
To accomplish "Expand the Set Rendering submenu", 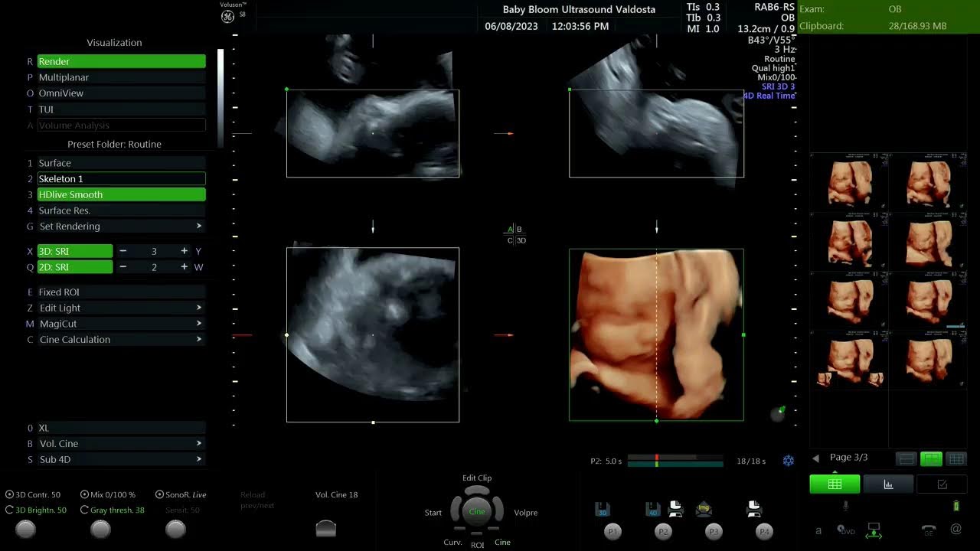I will coord(121,226).
